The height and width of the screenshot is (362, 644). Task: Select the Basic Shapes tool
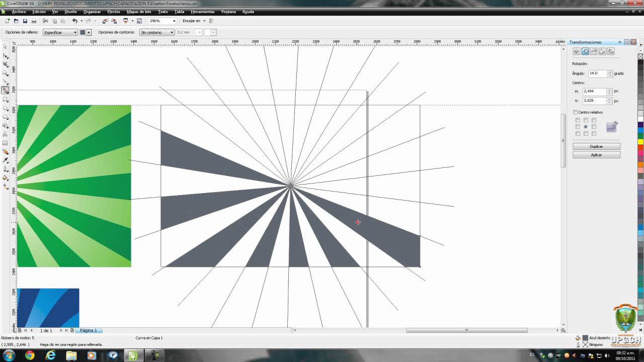[6, 126]
